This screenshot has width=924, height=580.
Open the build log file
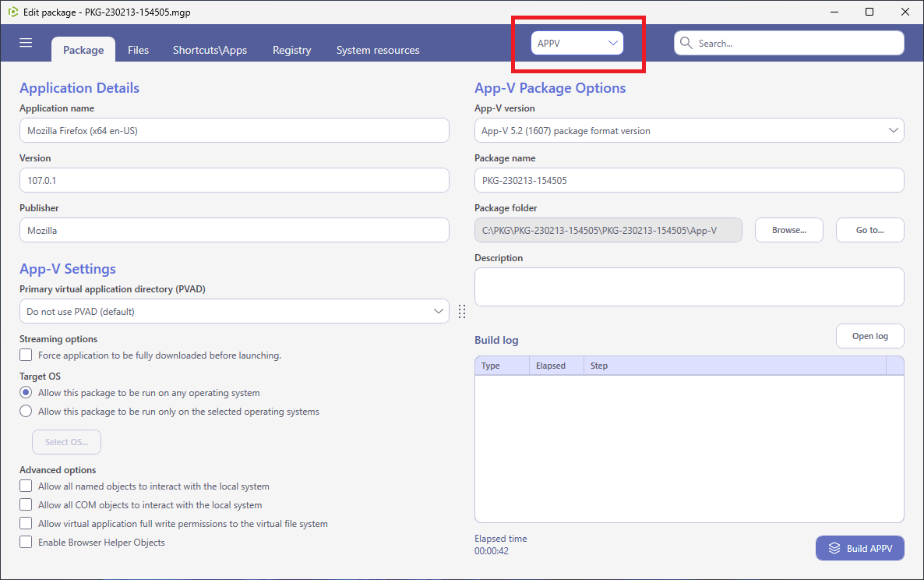click(x=869, y=336)
